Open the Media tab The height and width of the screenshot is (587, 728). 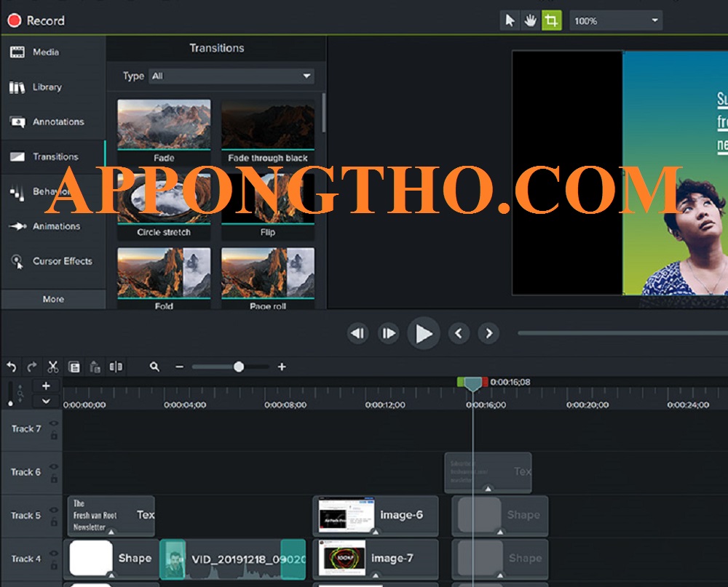click(53, 52)
